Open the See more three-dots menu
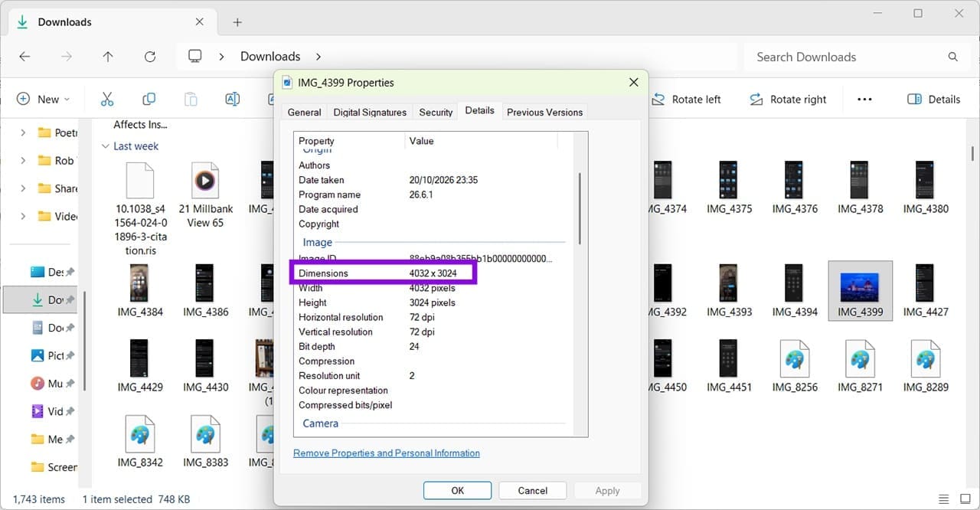This screenshot has height=510, width=980. coord(864,99)
